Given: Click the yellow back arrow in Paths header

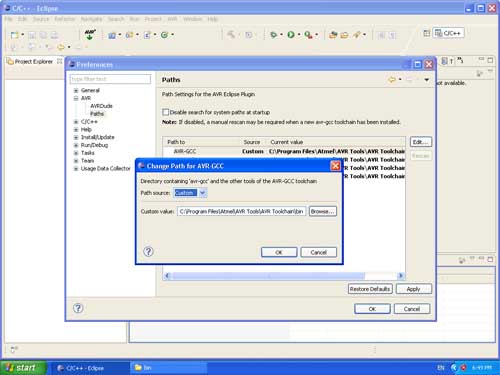Looking at the screenshot, I should click(x=392, y=80).
